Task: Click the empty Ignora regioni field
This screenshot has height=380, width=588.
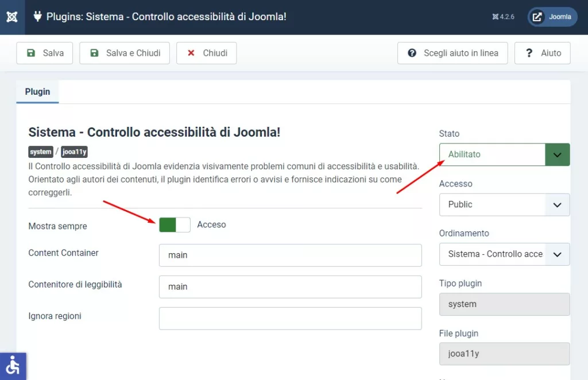Action: click(x=290, y=319)
